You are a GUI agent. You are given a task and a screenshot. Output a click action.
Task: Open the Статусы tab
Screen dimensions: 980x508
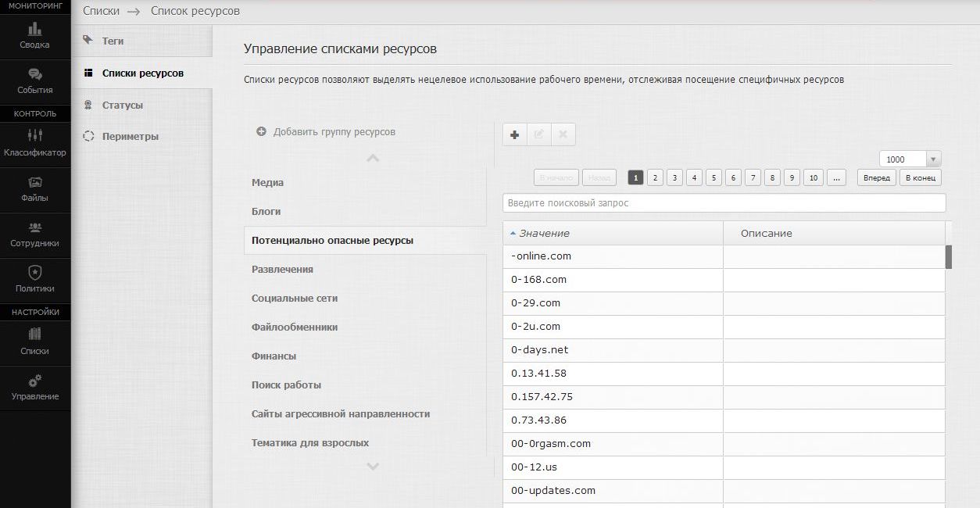pyautogui.click(x=141, y=105)
